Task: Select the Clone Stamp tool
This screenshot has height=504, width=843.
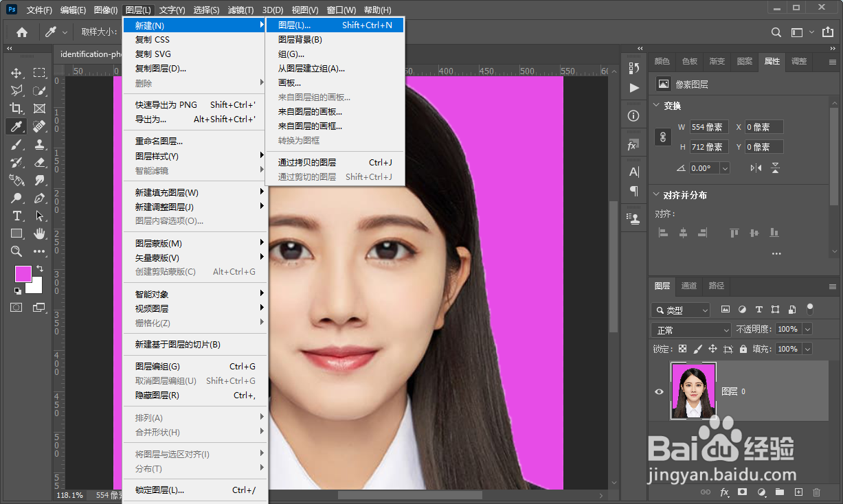Action: [x=40, y=144]
